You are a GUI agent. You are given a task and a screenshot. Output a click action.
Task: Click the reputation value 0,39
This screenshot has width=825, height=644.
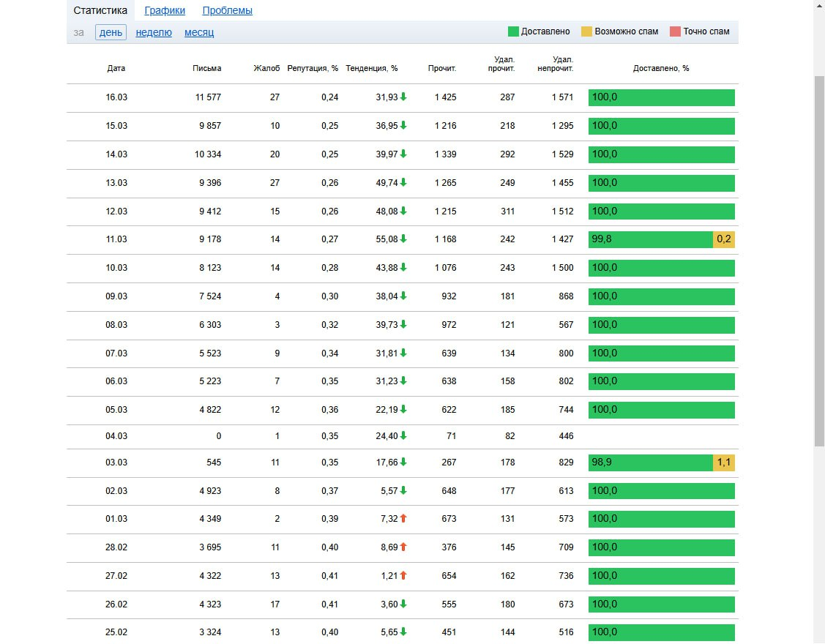[x=330, y=518]
